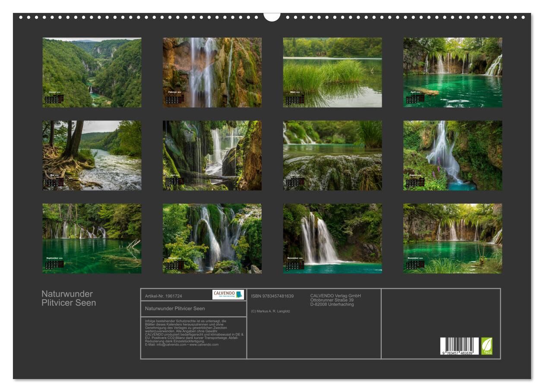Select the Februar waterfall cliff thumbnail

coord(212,72)
